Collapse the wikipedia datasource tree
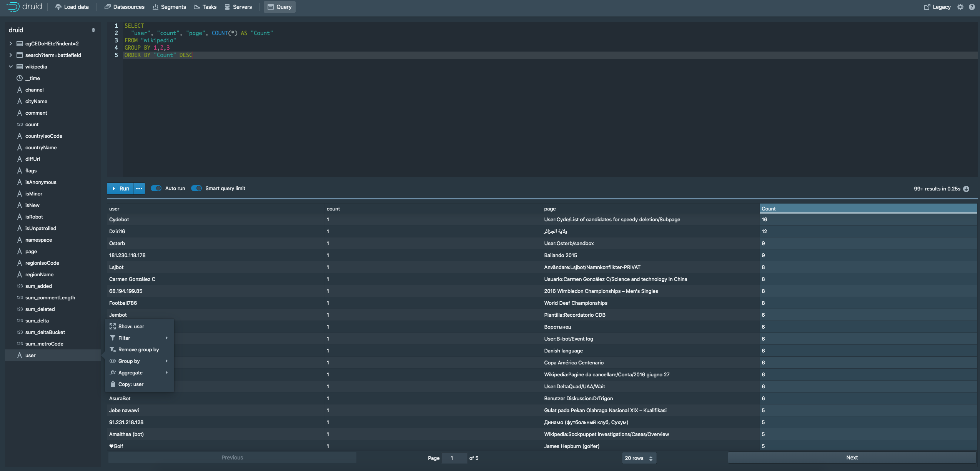The image size is (980, 471). (x=11, y=67)
